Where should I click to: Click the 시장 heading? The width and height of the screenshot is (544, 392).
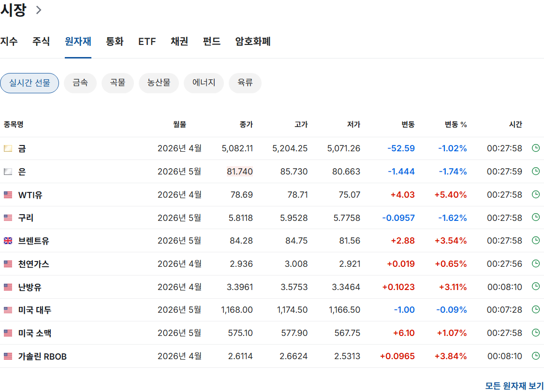pos(13,9)
